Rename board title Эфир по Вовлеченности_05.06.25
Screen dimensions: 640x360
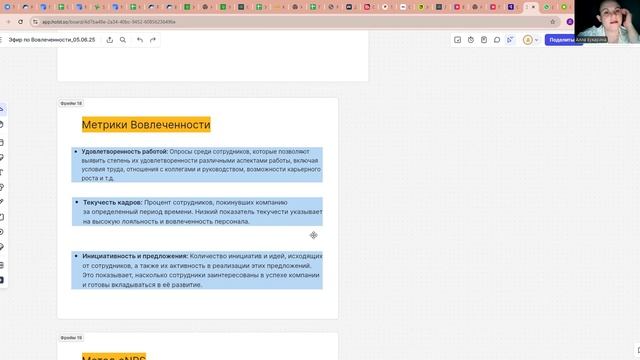click(x=52, y=40)
